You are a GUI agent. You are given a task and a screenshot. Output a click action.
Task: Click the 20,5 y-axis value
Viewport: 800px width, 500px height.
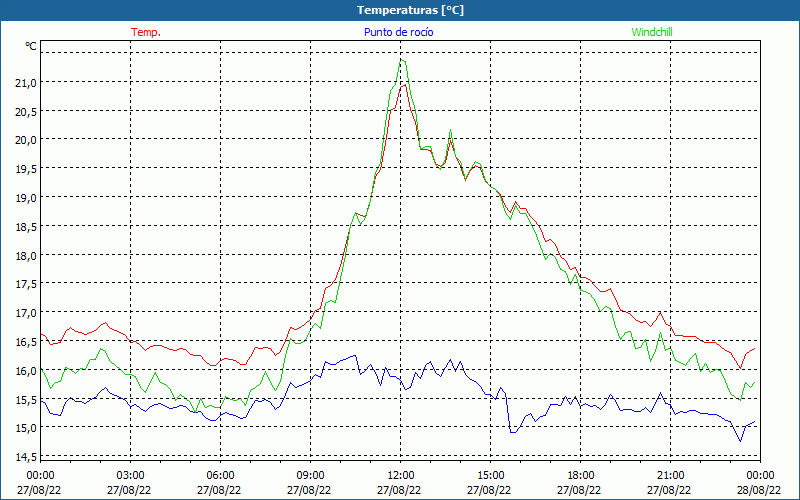[27, 111]
